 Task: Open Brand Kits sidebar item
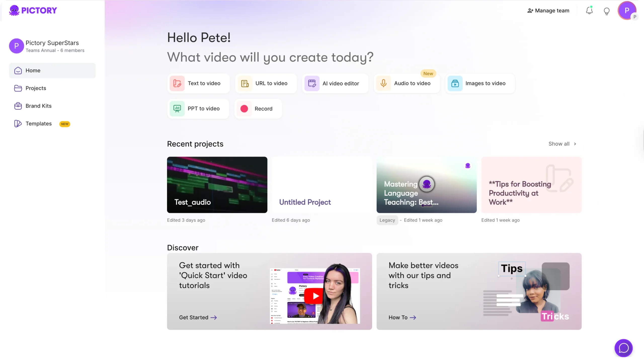coord(38,106)
